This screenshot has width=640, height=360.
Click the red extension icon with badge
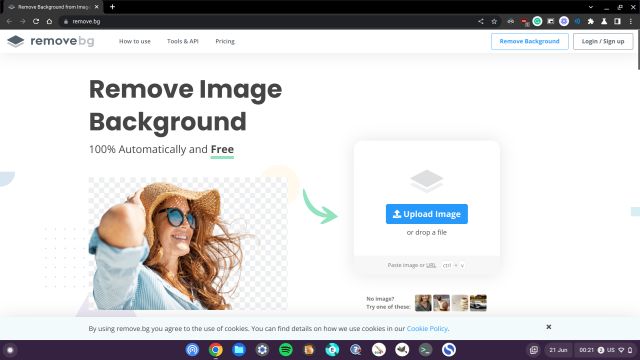pos(524,22)
